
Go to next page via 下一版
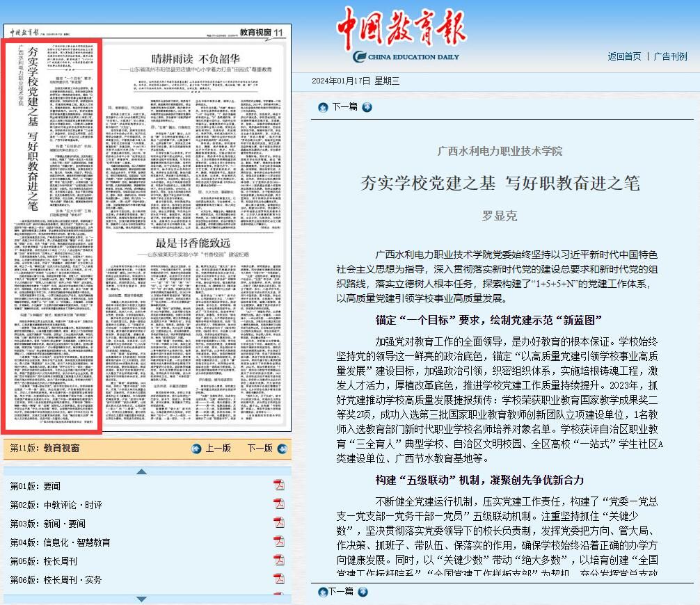point(260,448)
